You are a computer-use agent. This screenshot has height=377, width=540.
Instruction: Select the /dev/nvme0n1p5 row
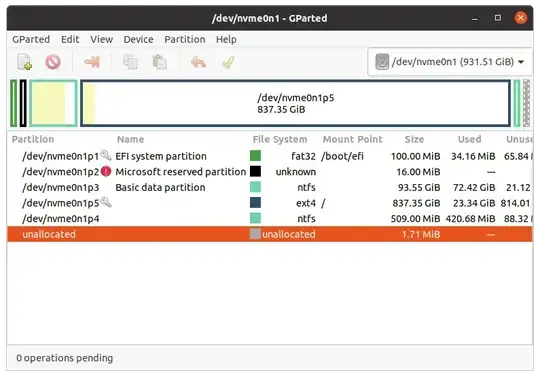tap(270, 203)
